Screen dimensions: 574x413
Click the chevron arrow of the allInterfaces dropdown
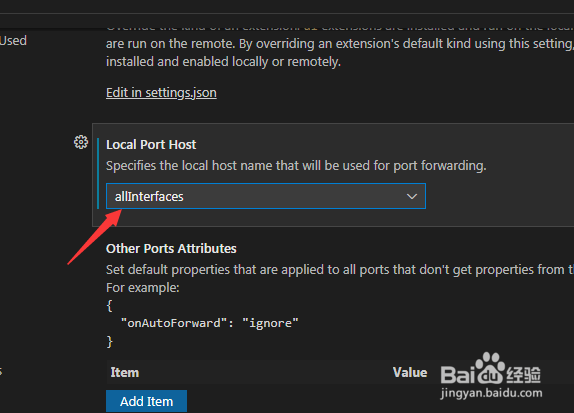(x=412, y=197)
